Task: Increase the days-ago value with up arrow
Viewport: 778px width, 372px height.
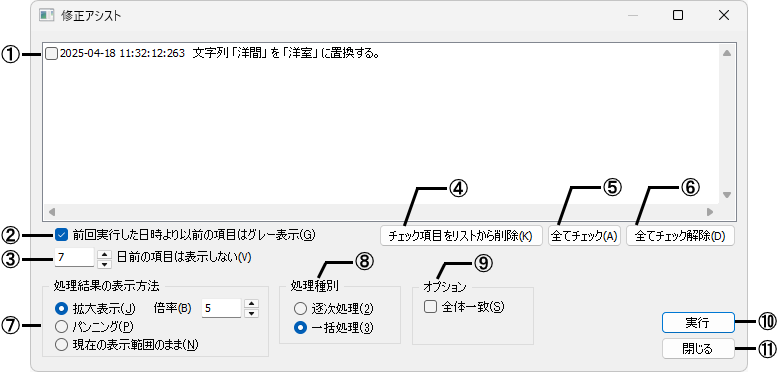Action: point(104,253)
